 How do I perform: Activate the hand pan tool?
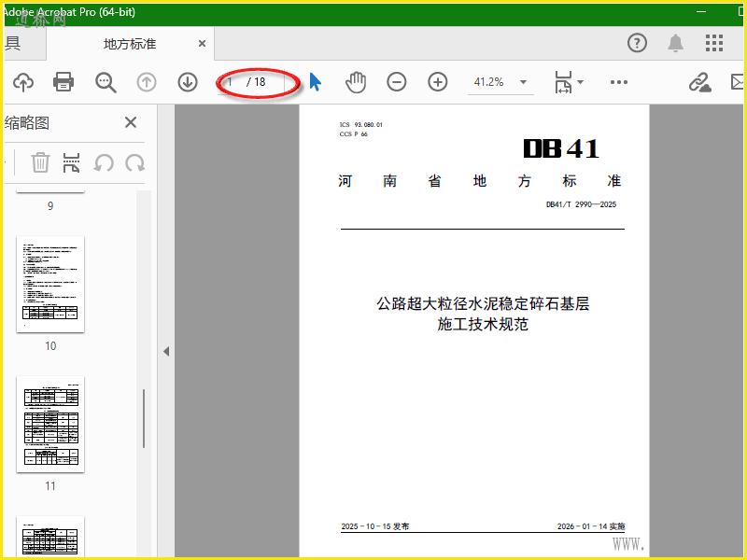coord(356,82)
